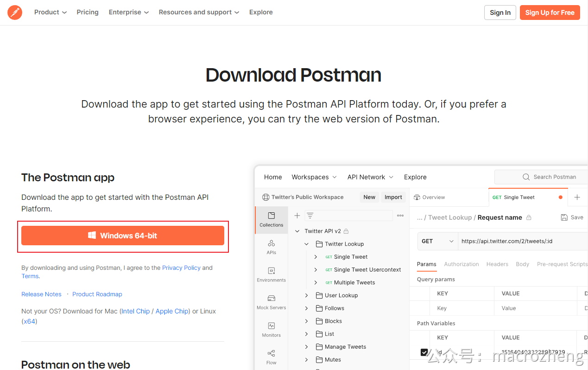588x370 pixels.
Task: Click the Sign In button
Action: pyautogui.click(x=500, y=13)
